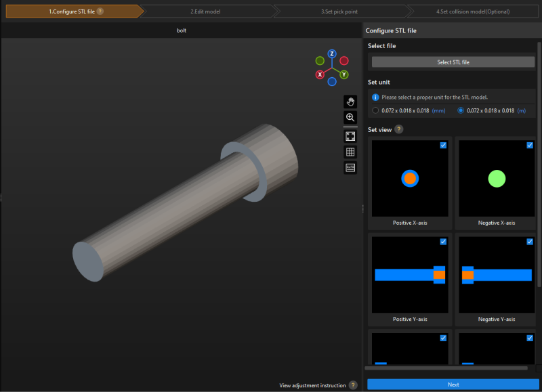
Task: Uncheck the Positive X-axis view checkbox
Action: tap(443, 145)
